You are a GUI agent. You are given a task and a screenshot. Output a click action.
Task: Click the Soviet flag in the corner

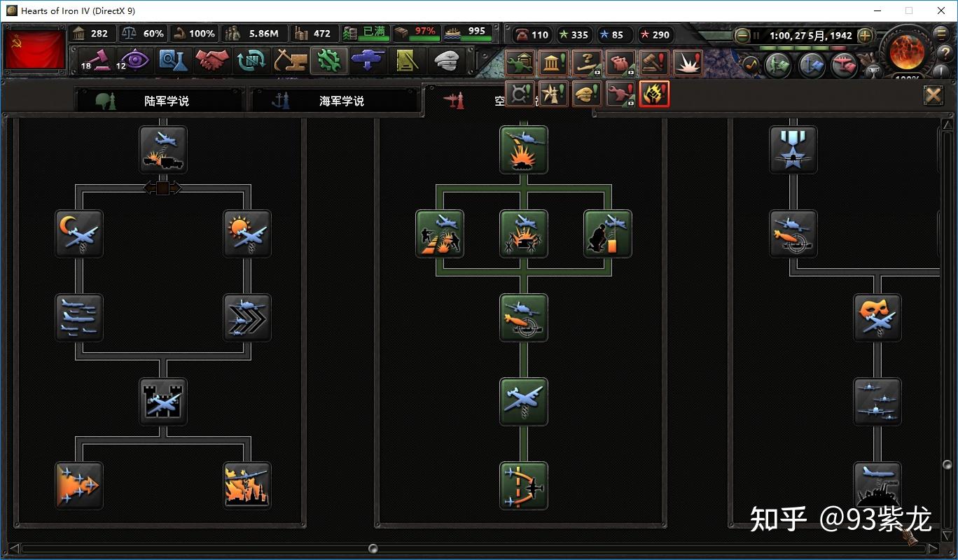[x=35, y=49]
